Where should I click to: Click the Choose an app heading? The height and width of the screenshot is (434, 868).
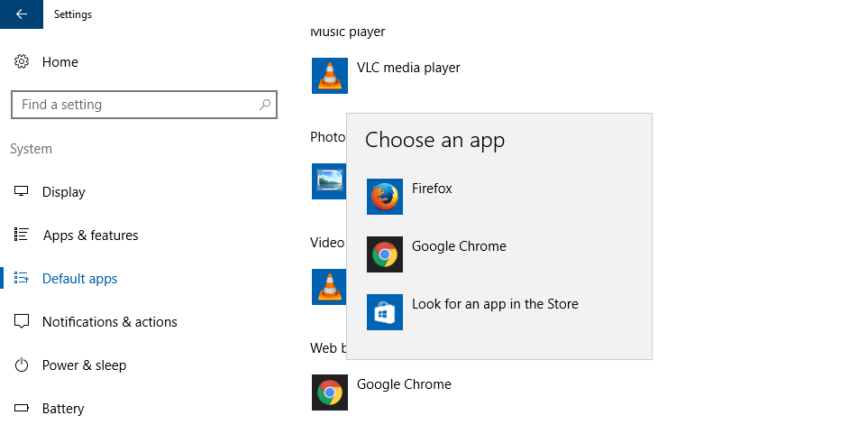pyautogui.click(x=435, y=140)
